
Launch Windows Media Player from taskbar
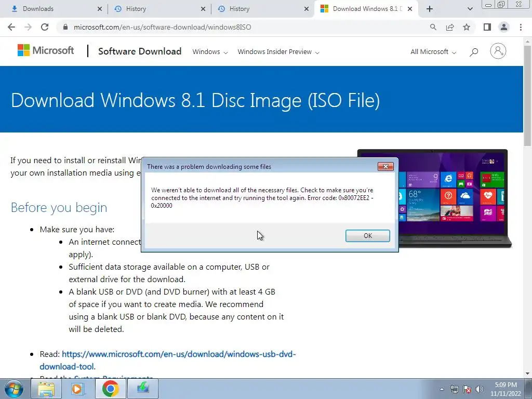click(x=78, y=389)
